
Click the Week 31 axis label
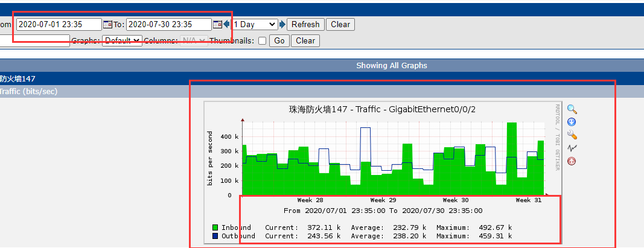point(529,200)
